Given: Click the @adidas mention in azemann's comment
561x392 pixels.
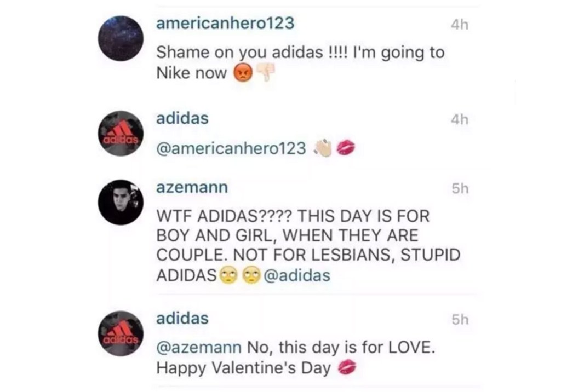Looking at the screenshot, I should click(x=297, y=275).
